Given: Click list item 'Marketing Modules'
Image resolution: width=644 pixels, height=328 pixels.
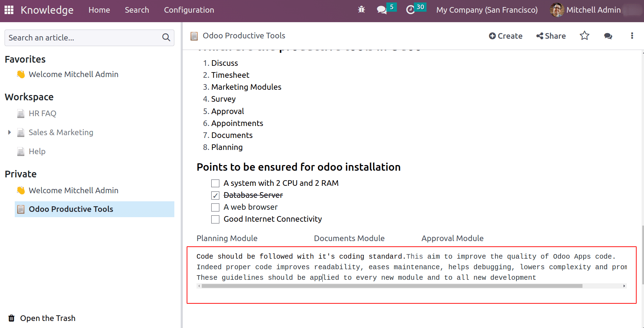Looking at the screenshot, I should click(x=246, y=87).
